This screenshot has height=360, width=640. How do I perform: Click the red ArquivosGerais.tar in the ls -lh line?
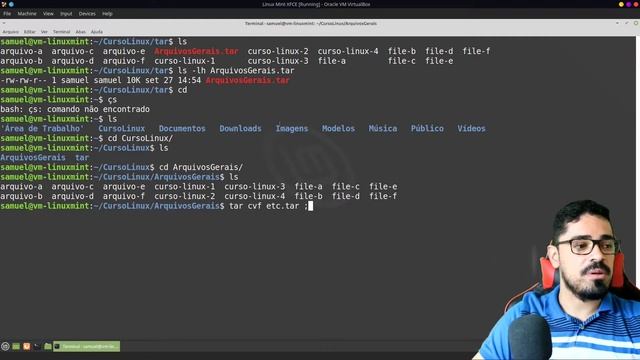(x=248, y=80)
